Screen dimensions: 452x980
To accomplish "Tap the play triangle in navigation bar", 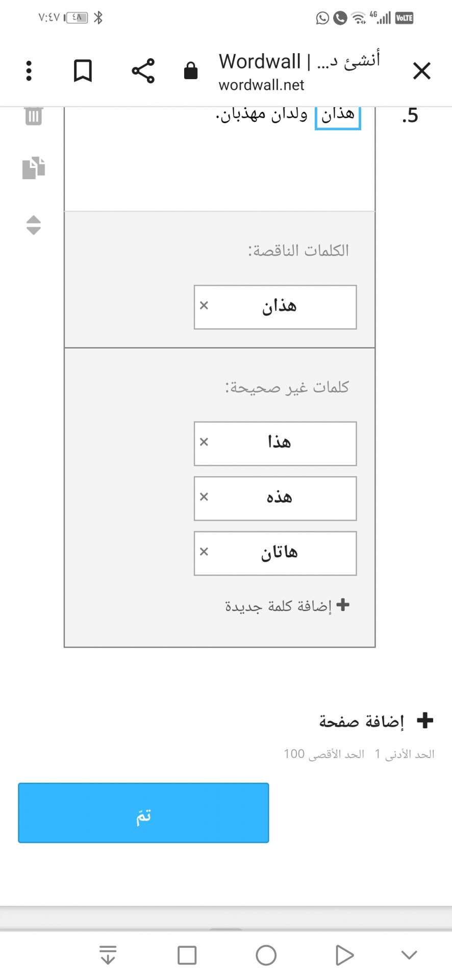I will point(344,955).
